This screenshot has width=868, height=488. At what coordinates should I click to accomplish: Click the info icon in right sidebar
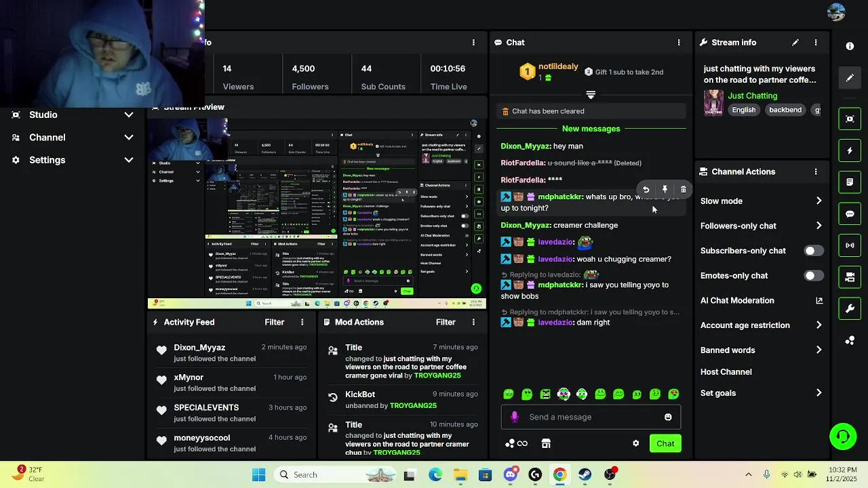coord(850,46)
